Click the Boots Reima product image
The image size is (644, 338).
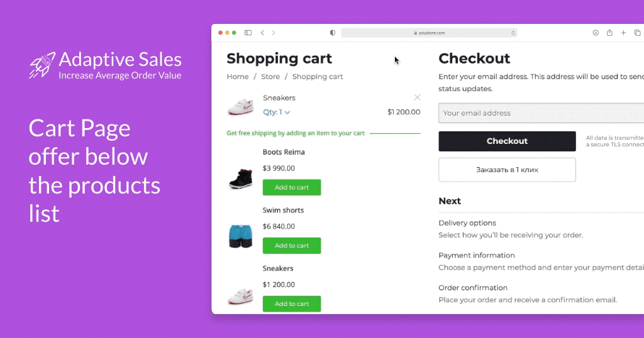(241, 178)
